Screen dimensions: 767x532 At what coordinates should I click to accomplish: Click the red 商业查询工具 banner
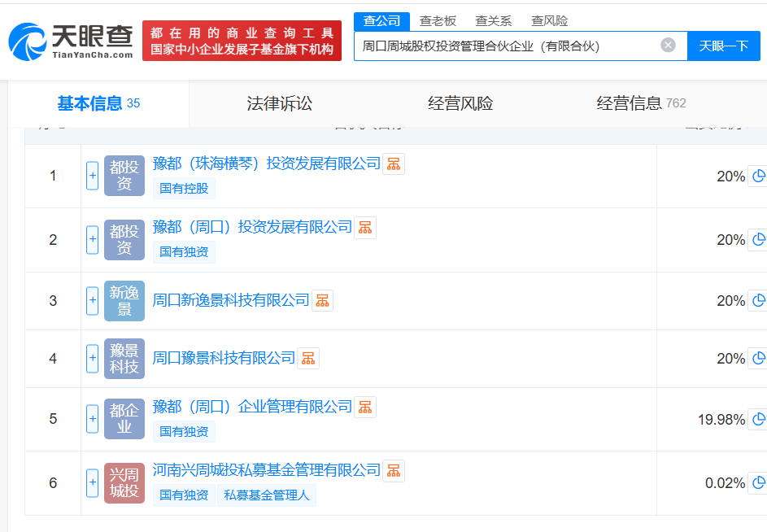click(x=242, y=41)
